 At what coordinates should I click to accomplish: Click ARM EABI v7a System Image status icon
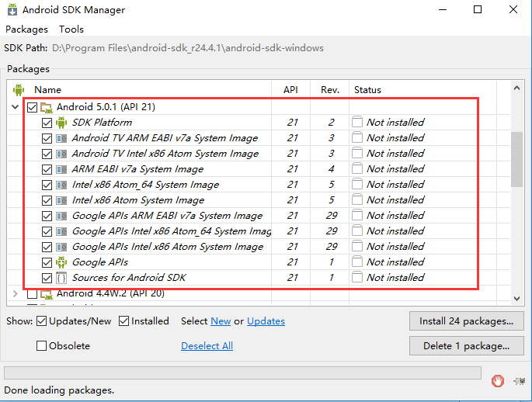point(357,169)
